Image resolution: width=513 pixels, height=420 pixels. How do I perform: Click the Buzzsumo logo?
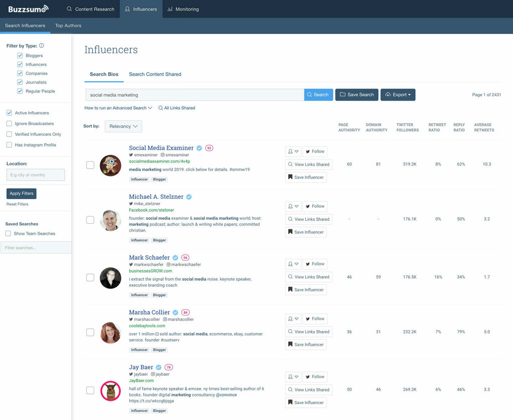click(x=28, y=9)
